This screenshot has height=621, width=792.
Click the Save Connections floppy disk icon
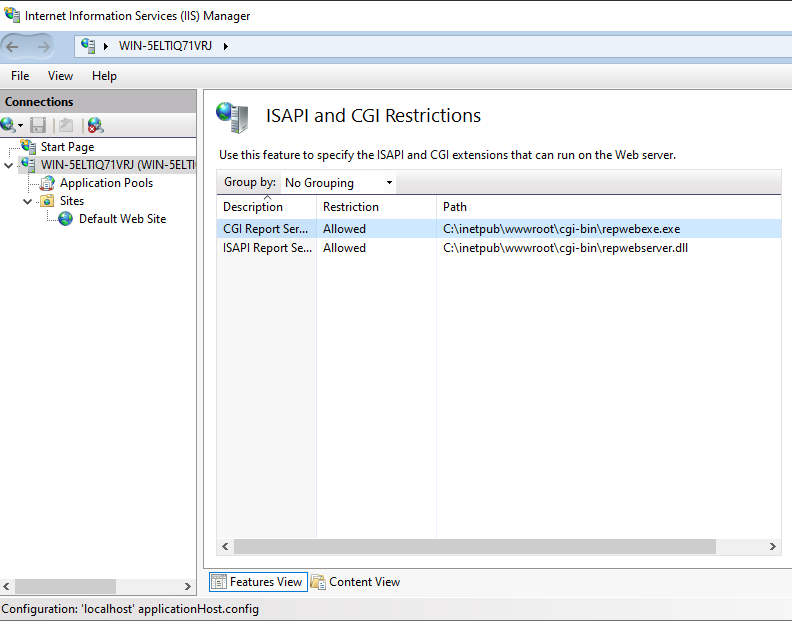[38, 125]
